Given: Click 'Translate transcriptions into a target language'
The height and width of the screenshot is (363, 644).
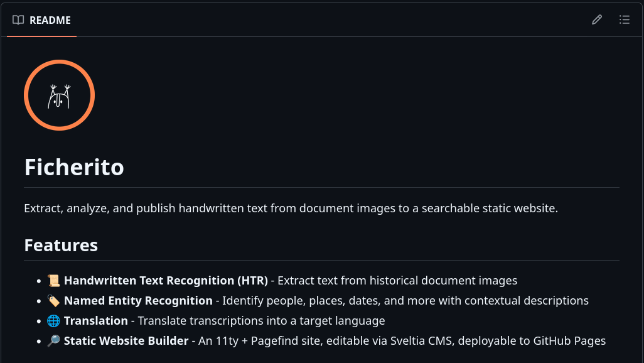Looking at the screenshot, I should pos(261,321).
